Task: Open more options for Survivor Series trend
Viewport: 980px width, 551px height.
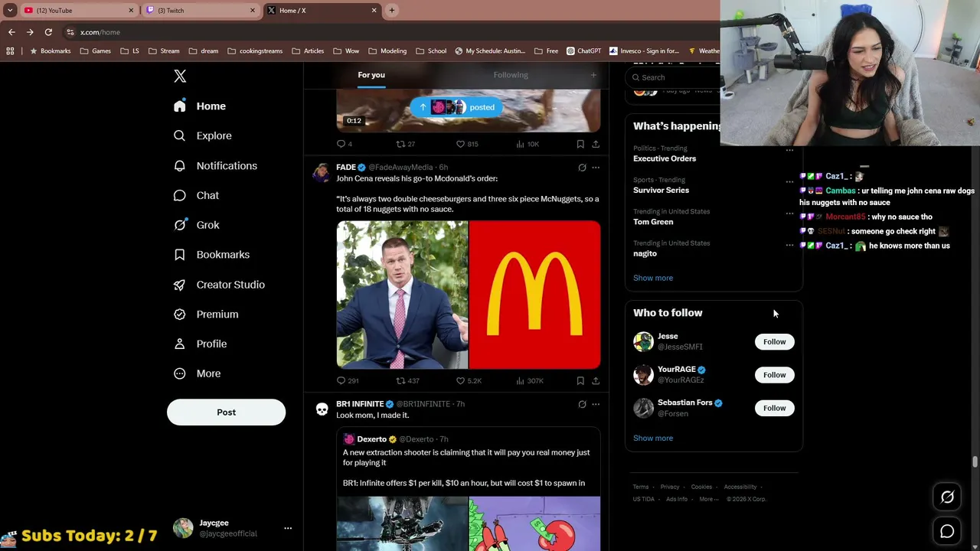Action: click(x=789, y=182)
